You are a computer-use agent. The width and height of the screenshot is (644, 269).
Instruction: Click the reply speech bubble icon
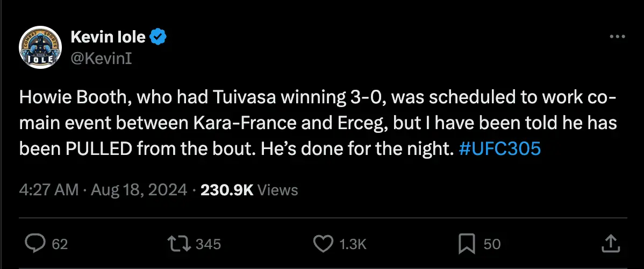tap(35, 244)
